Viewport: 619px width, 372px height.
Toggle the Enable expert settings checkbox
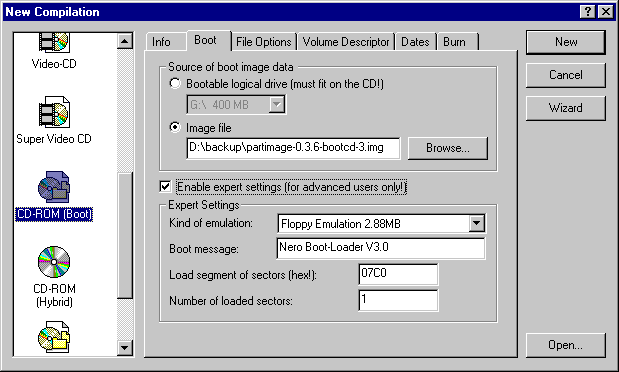point(165,186)
